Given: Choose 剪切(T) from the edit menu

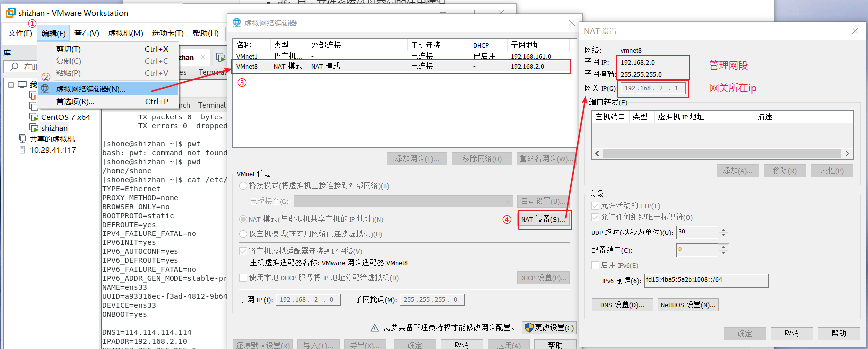Looking at the screenshot, I should [108, 49].
